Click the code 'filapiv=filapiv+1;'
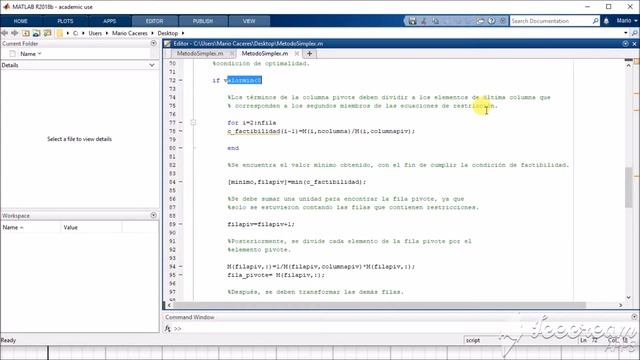The image size is (640, 360). pyautogui.click(x=261, y=224)
